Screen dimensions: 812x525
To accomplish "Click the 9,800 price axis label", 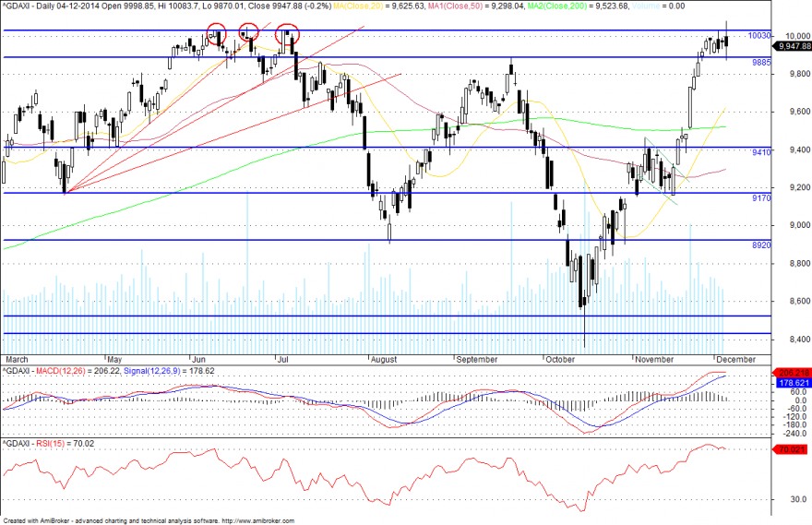I will [800, 74].
